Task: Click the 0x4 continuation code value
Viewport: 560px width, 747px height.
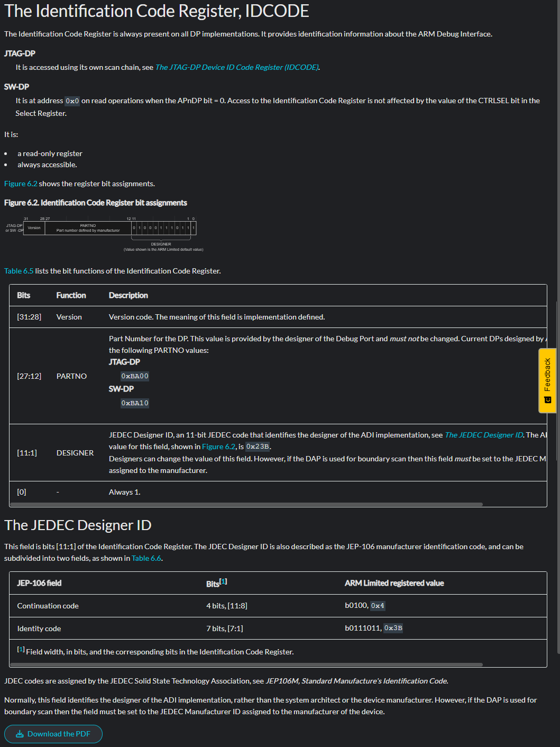Action: tap(378, 606)
